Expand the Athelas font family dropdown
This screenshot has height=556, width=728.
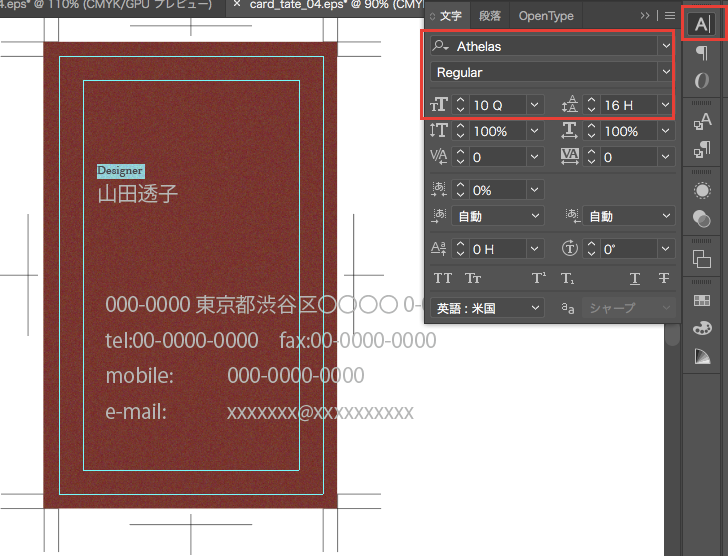(666, 46)
